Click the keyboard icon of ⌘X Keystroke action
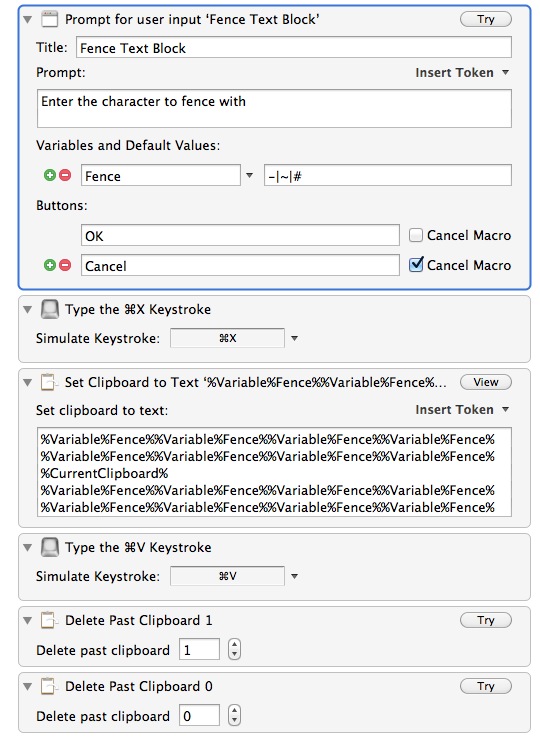The width and height of the screenshot is (540, 742). [x=50, y=309]
